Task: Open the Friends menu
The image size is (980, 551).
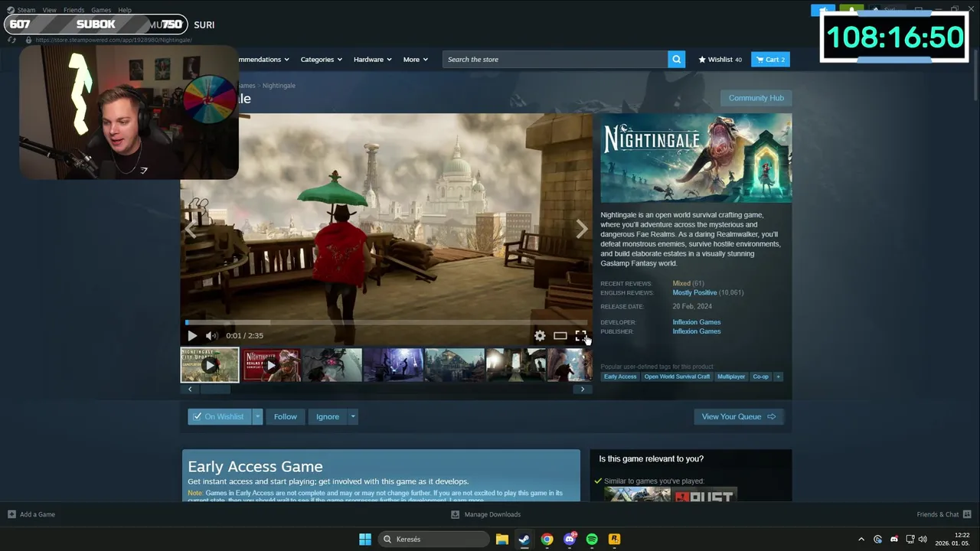Action: pyautogui.click(x=73, y=10)
